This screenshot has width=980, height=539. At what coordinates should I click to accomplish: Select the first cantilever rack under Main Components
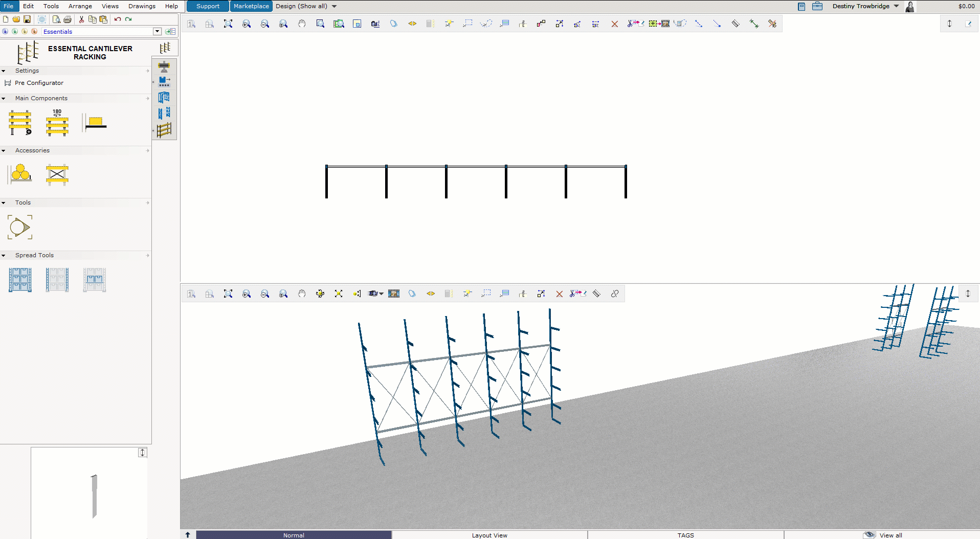pos(19,123)
